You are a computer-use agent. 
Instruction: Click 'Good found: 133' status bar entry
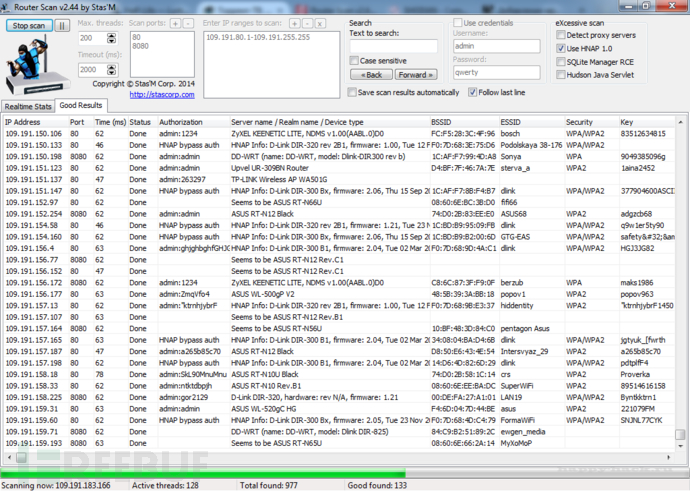[377, 485]
